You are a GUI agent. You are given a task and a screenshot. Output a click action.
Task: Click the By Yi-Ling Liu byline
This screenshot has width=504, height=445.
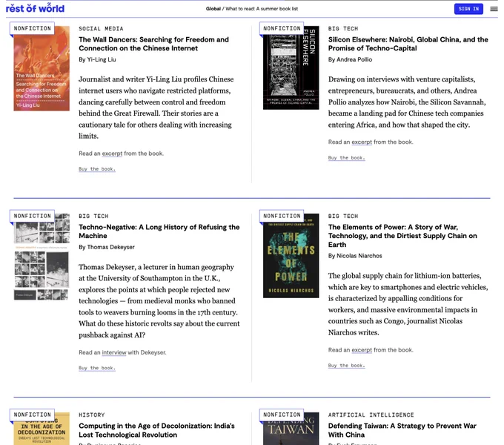pos(97,59)
